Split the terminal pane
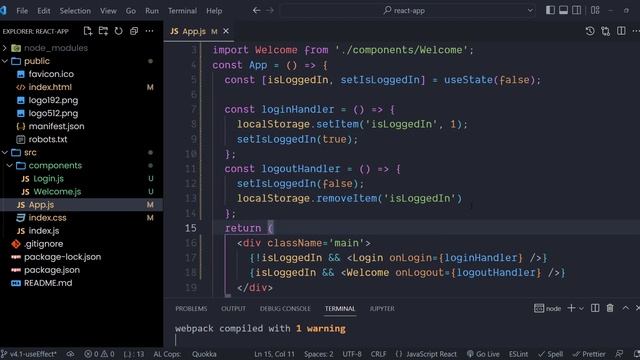This screenshot has height=360, width=640. [595, 308]
